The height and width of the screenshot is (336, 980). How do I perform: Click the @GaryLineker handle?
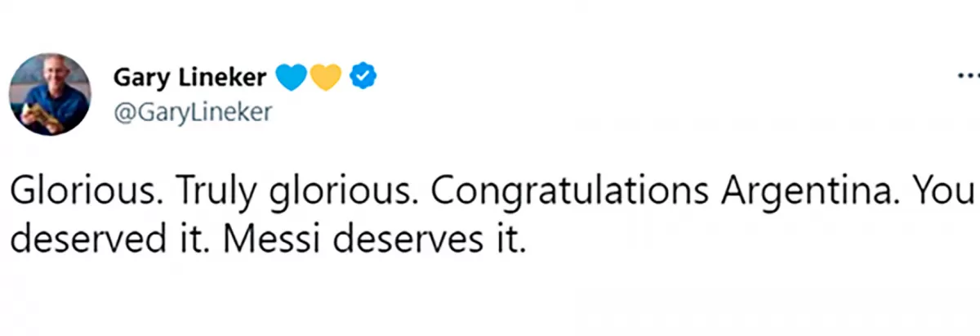pos(192,114)
